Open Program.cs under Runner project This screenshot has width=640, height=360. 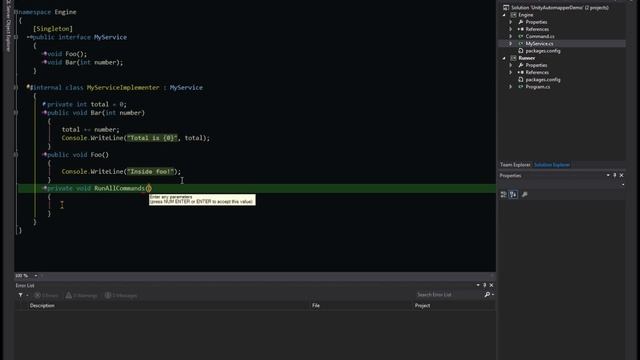tap(538, 87)
